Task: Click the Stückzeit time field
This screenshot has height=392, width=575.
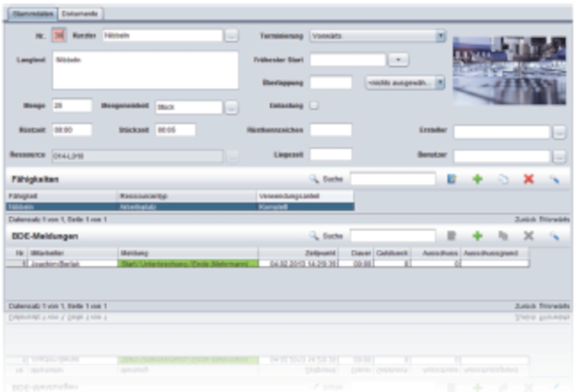Action: pyautogui.click(x=175, y=130)
